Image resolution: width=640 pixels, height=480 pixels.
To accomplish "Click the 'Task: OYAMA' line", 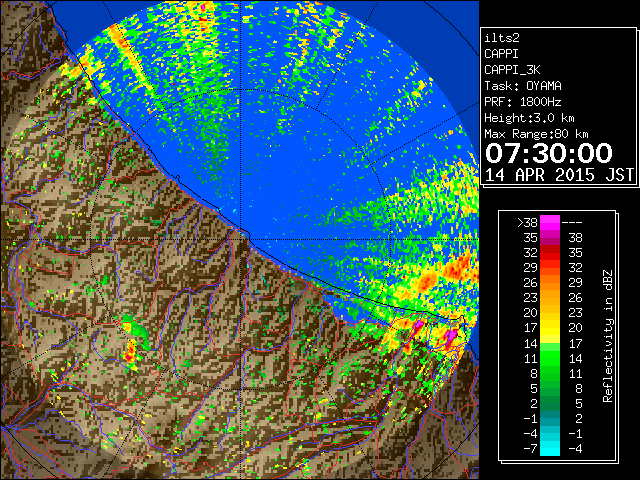I will tap(523, 86).
